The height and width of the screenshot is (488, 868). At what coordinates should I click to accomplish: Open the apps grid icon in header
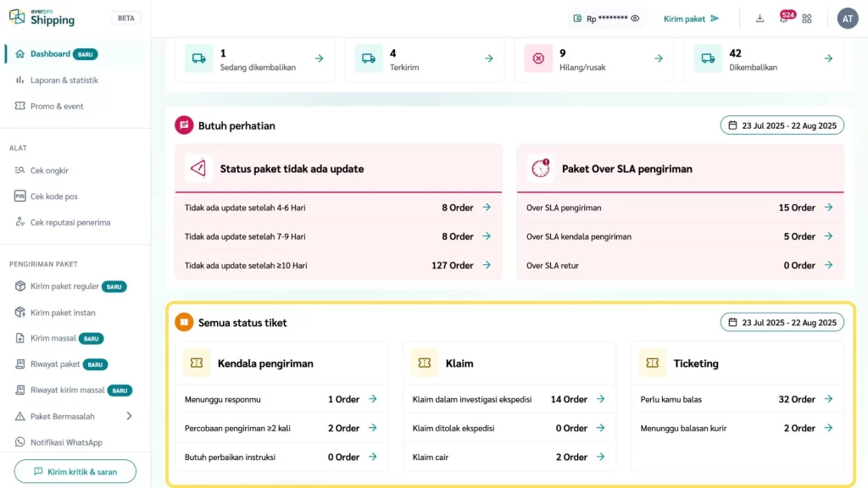click(x=807, y=19)
